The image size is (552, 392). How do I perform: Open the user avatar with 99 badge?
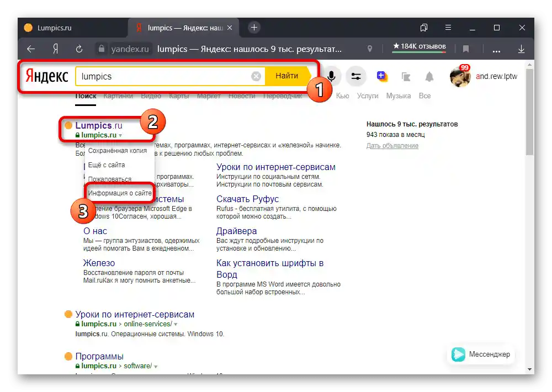tap(460, 76)
